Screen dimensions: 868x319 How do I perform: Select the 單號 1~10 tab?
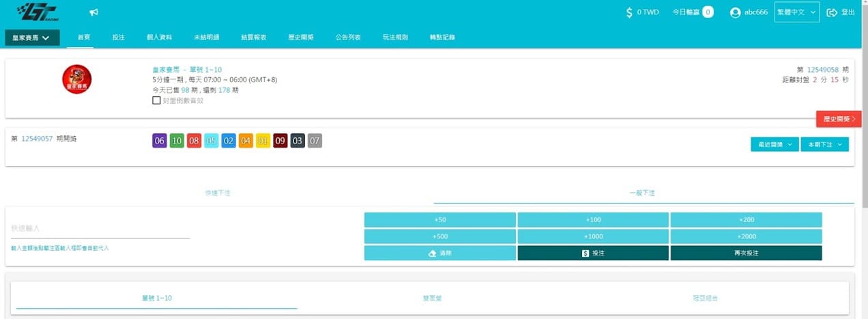pos(156,299)
